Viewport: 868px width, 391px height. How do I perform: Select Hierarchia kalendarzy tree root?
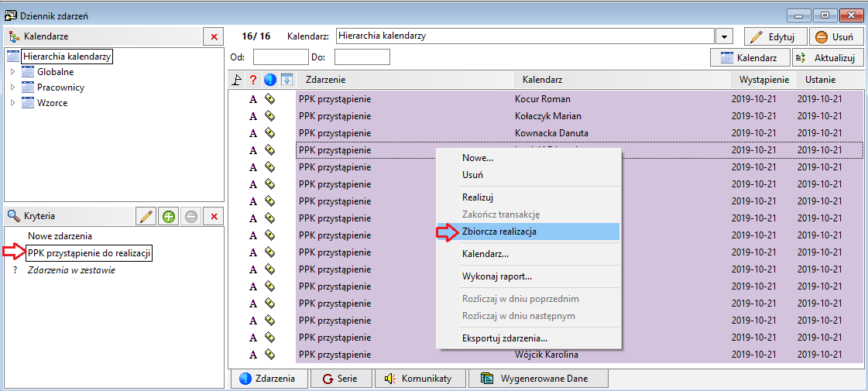pyautogui.click(x=67, y=57)
